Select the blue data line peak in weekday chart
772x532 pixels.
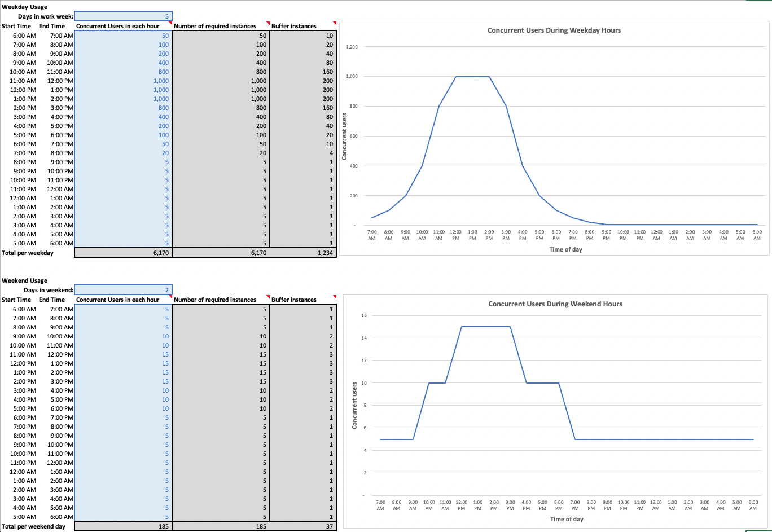[472, 76]
